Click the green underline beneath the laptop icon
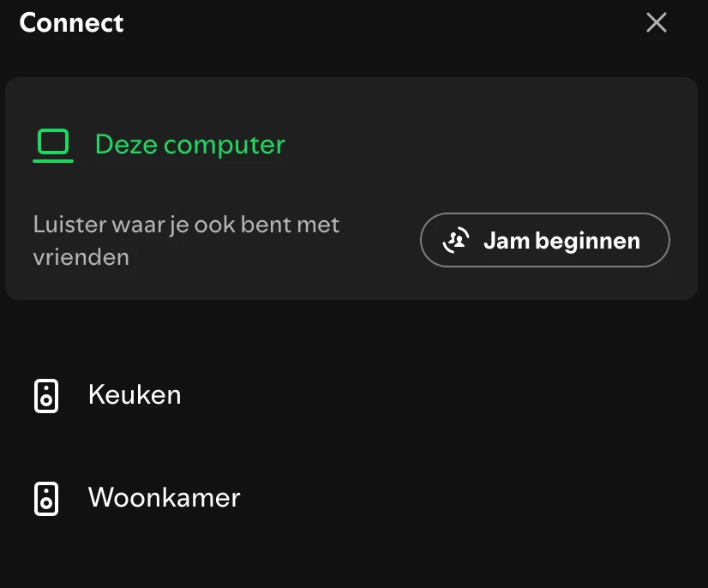The width and height of the screenshot is (708, 588). click(53, 160)
